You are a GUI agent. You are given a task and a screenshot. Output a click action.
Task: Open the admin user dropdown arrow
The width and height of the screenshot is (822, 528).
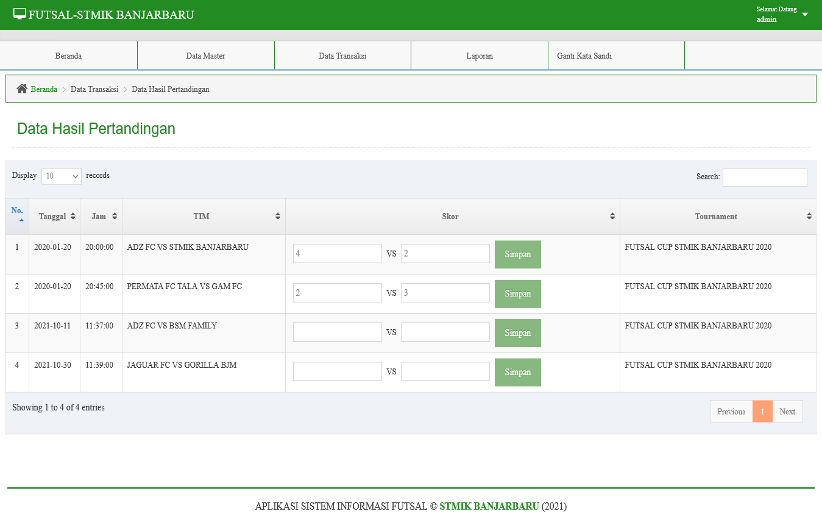pos(805,15)
